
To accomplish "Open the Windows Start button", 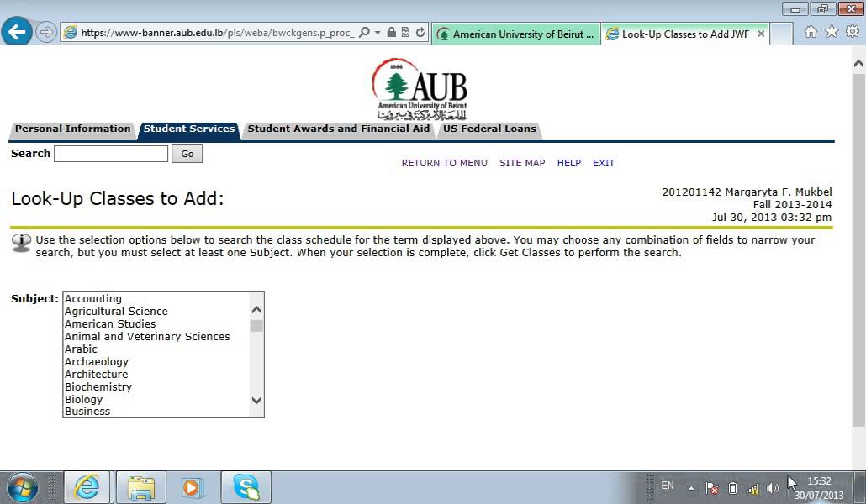I will pyautogui.click(x=22, y=488).
